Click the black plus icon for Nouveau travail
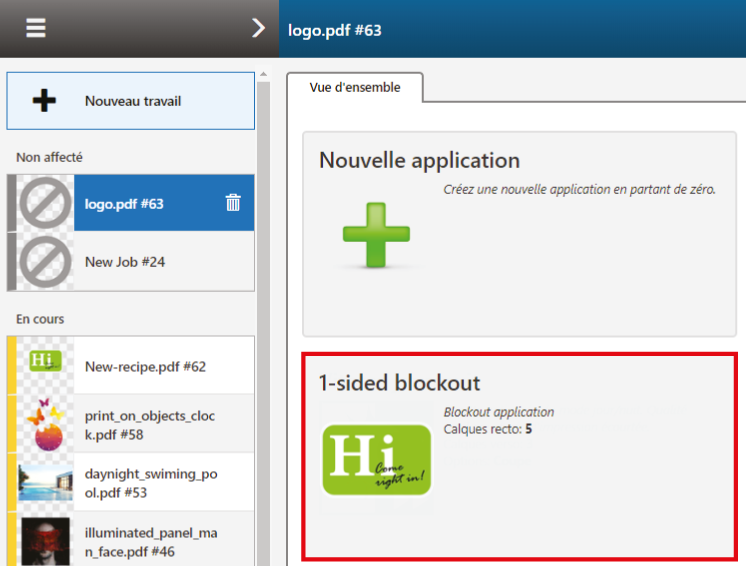 point(44,100)
